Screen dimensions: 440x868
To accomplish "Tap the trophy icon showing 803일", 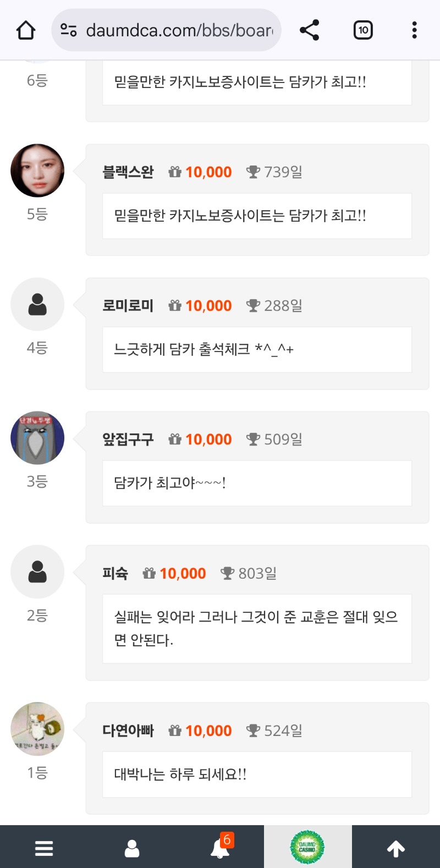I will (x=226, y=573).
